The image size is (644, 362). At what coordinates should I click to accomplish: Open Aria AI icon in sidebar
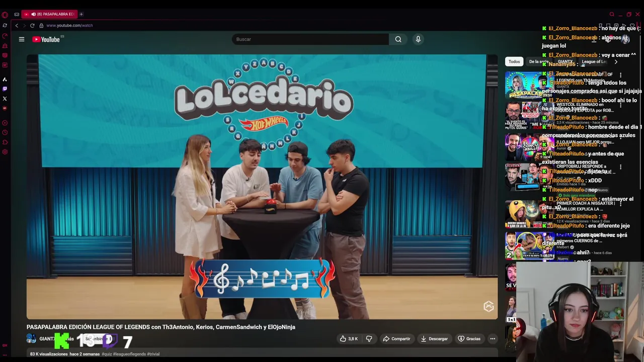pos(5,79)
